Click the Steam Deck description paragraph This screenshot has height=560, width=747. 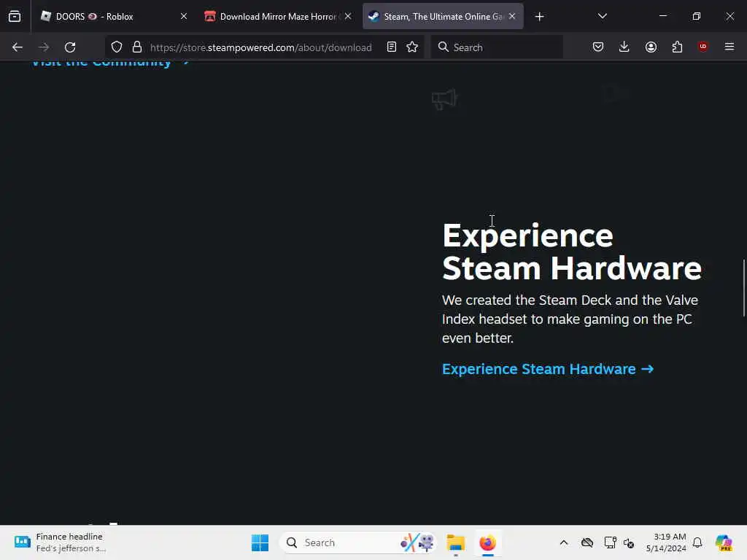pos(570,319)
